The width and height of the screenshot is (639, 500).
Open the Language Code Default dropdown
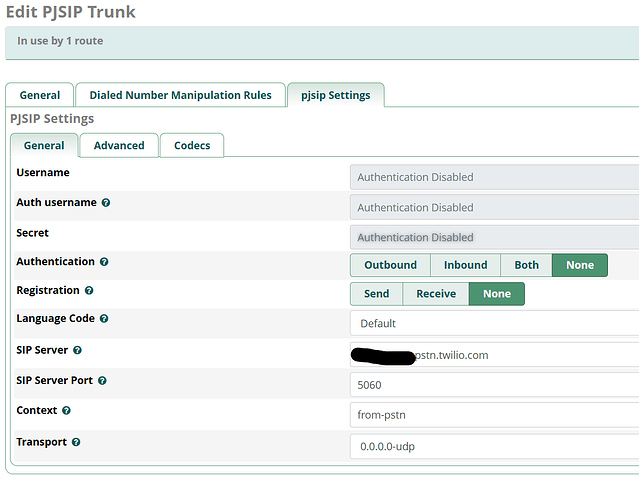pos(494,324)
